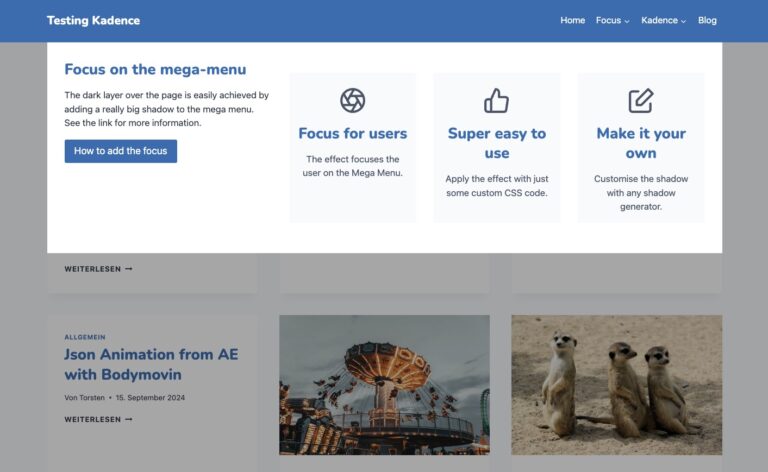Click the aperture icon above Focus for users
Viewport: 768px width, 472px height.
[352, 100]
